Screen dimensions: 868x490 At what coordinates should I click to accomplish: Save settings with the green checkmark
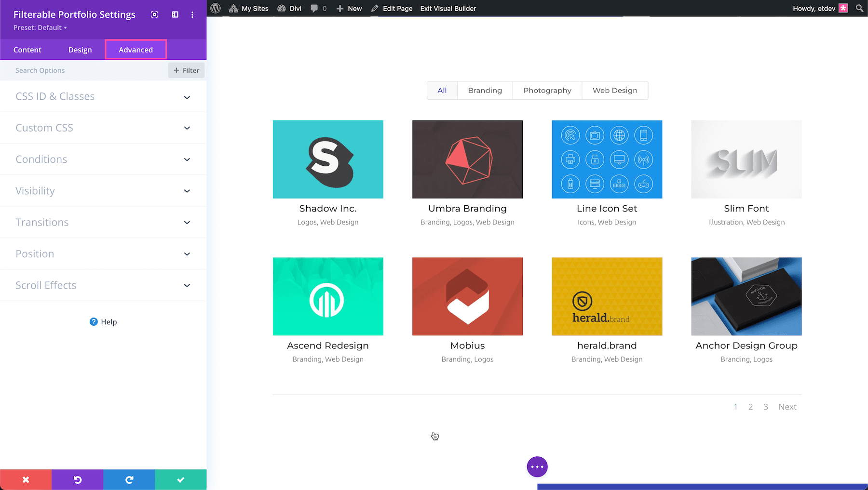180,479
